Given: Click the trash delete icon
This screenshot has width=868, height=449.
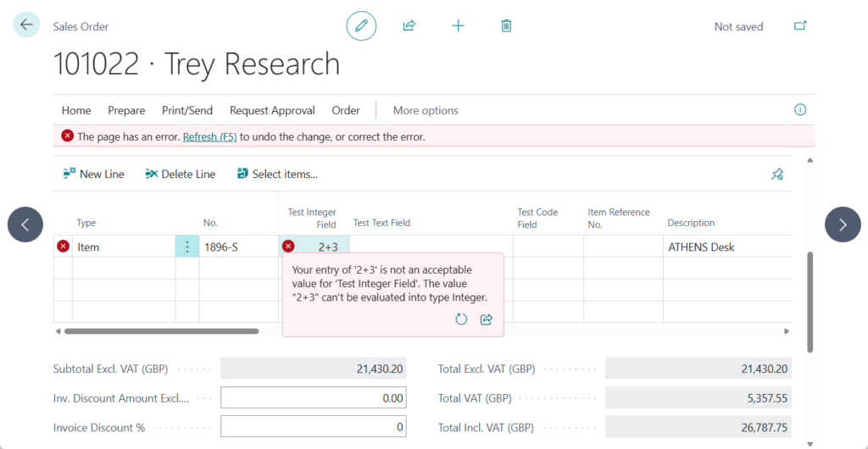Looking at the screenshot, I should point(506,26).
